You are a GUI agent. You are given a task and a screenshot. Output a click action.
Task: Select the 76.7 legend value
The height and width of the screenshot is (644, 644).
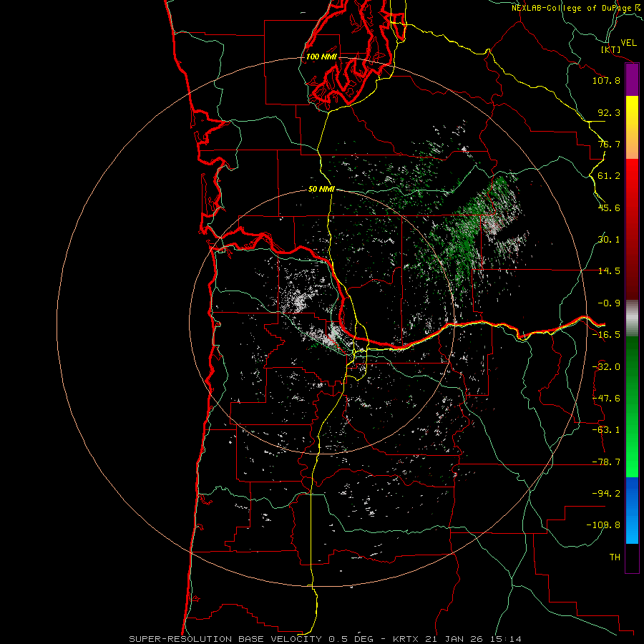[609, 144]
